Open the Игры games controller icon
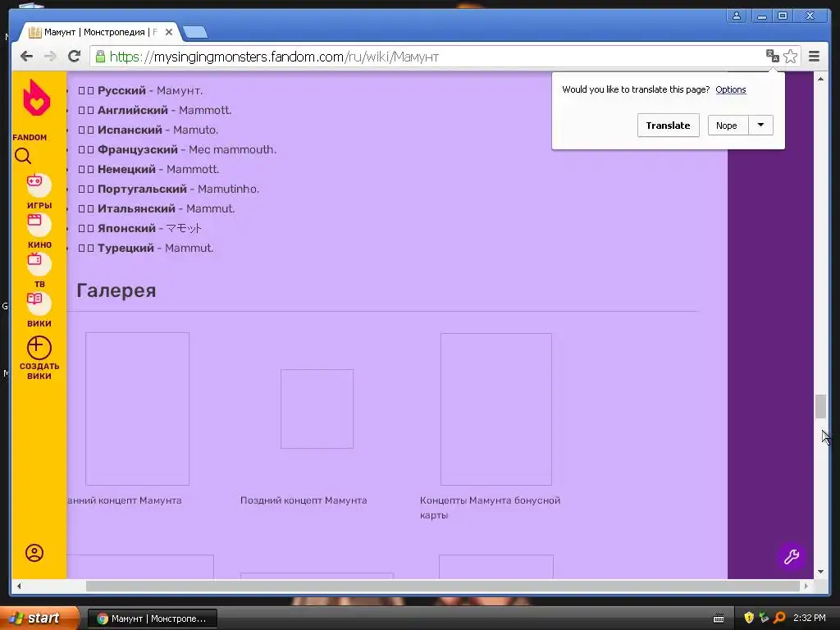This screenshot has width=840, height=630. (x=39, y=185)
